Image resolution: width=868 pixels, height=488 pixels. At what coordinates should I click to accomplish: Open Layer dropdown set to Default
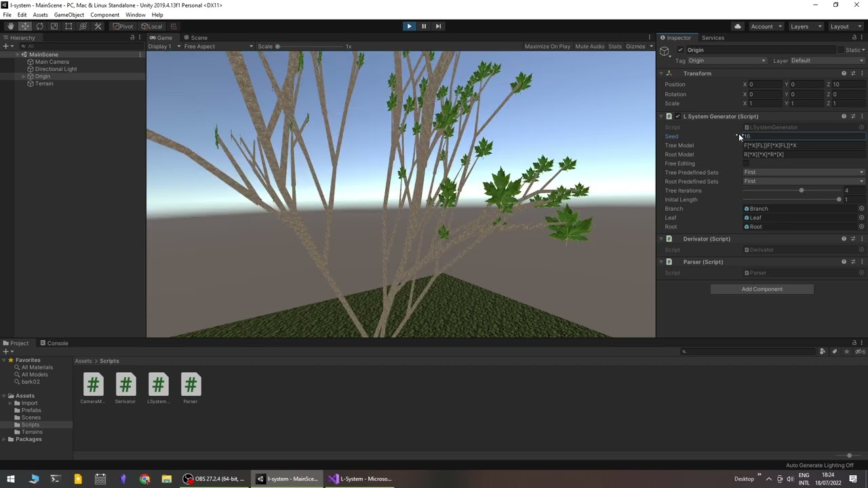tap(827, 61)
